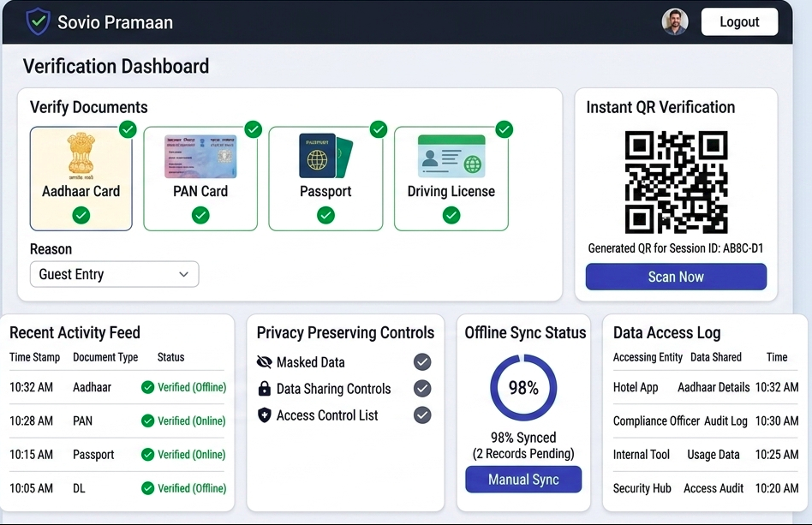Toggle top-corner check badge on Aadhaar Card
This screenshot has height=525, width=812.
[128, 129]
